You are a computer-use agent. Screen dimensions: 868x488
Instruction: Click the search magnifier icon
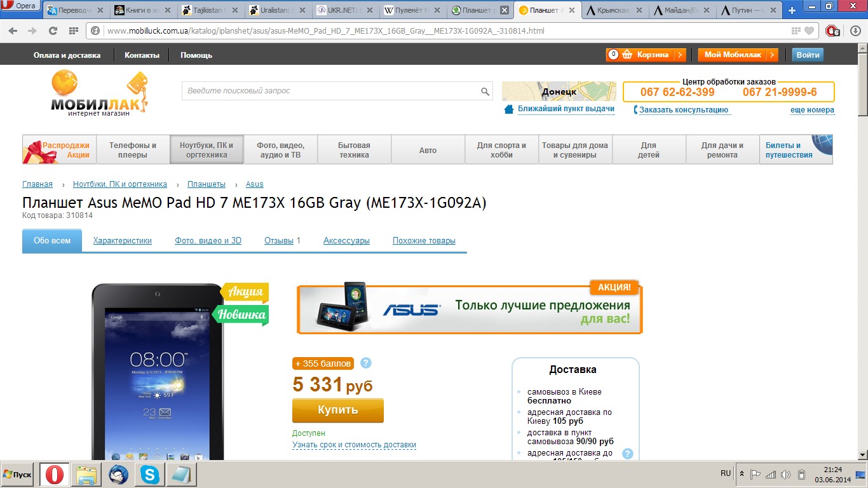[485, 91]
